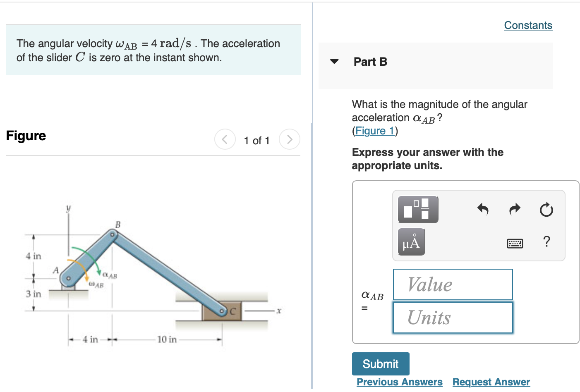Screen dimensions: 580x392
Task: Open the exponent/subscript template palette
Action: coord(417,210)
